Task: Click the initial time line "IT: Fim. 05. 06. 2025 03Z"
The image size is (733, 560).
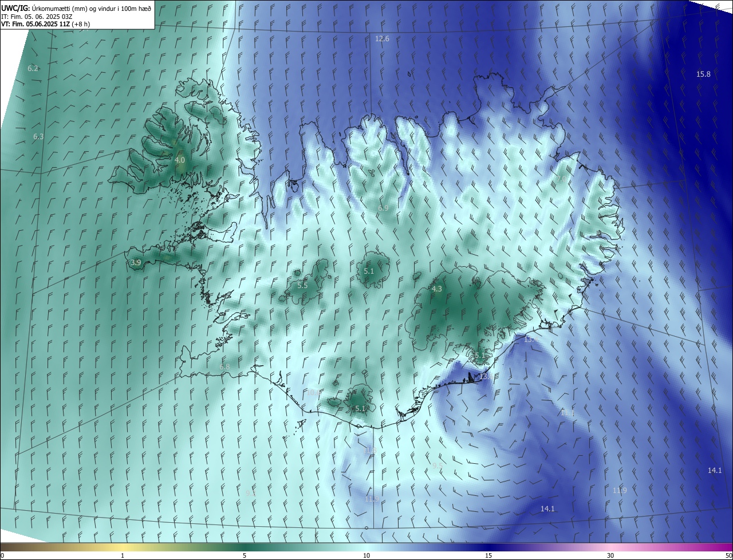Action: click(x=36, y=16)
